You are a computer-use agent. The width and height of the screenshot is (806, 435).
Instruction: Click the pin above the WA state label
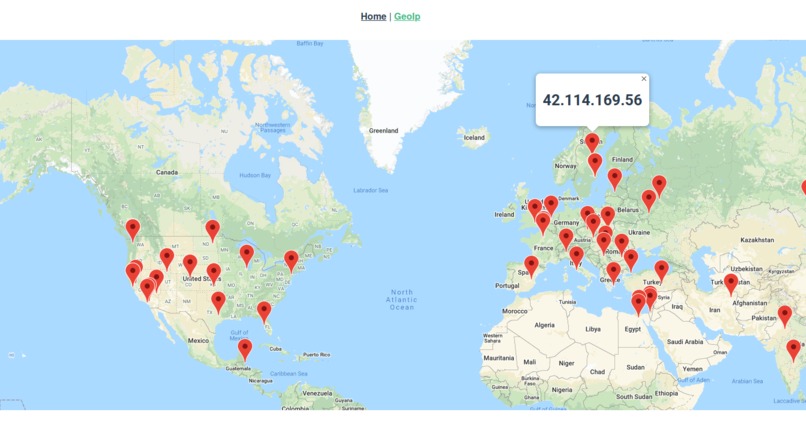click(x=133, y=230)
